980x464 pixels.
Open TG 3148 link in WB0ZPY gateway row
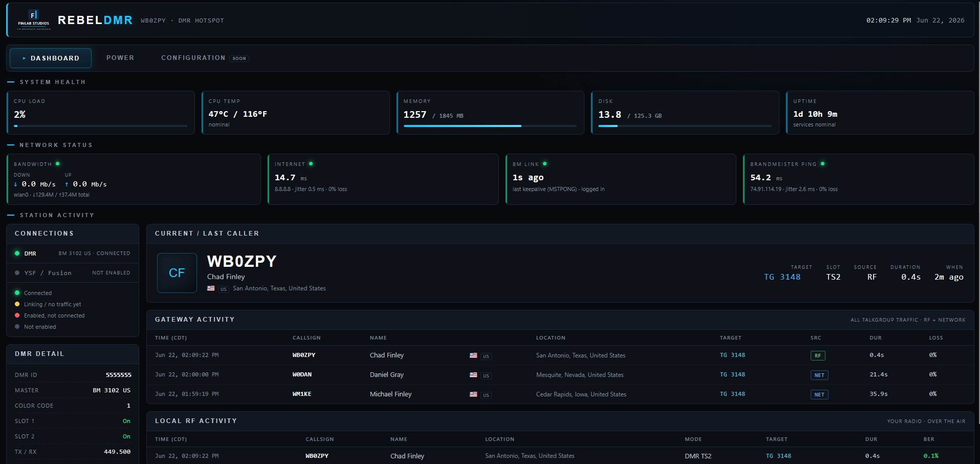click(732, 355)
